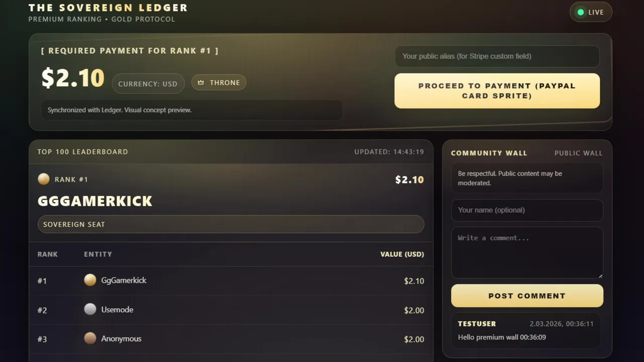Select the Public Wall label
This screenshot has width=644, height=362.
(x=578, y=153)
